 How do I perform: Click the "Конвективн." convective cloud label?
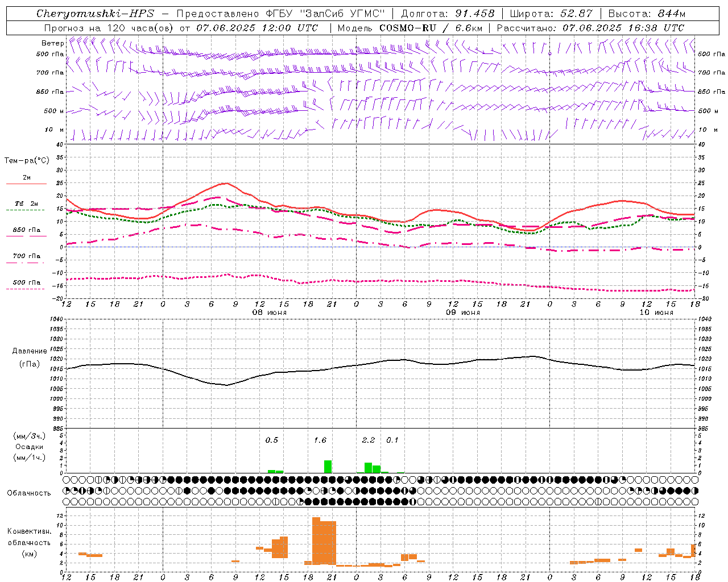tap(29, 531)
